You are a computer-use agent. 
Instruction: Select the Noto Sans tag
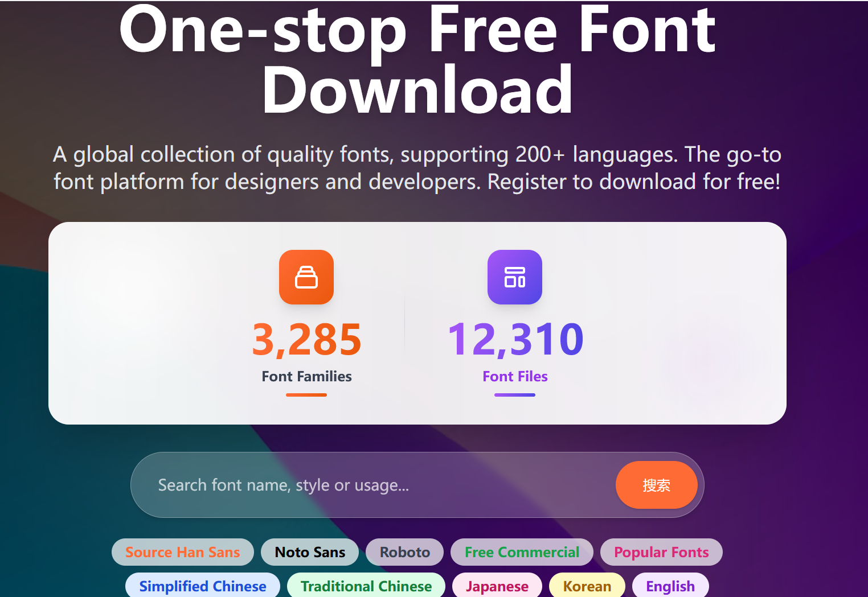[310, 552]
